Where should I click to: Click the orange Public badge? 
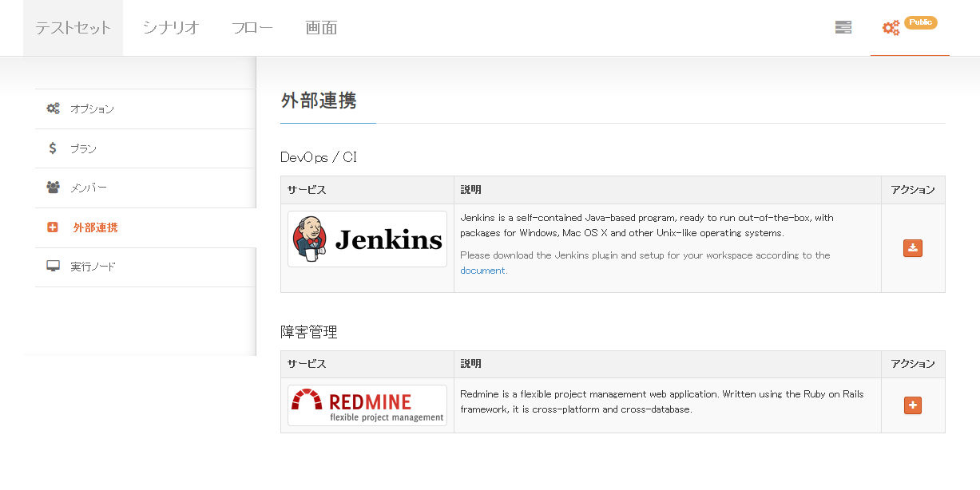coord(920,22)
